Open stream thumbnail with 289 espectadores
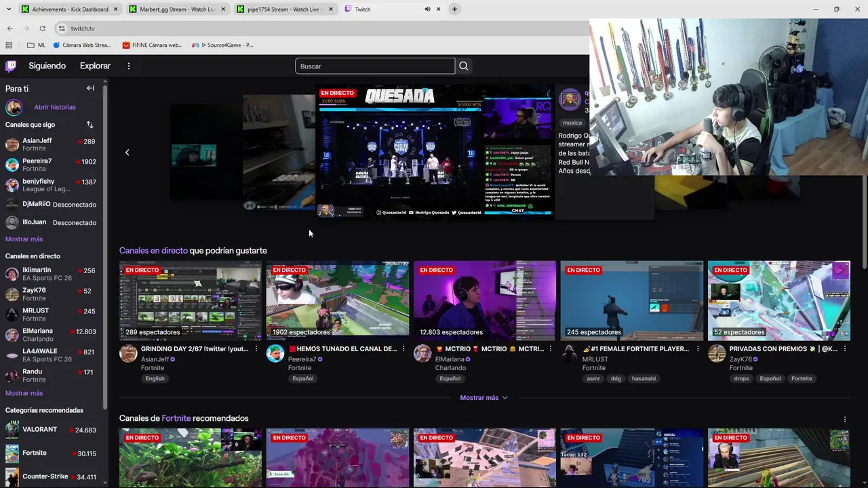 [191, 300]
